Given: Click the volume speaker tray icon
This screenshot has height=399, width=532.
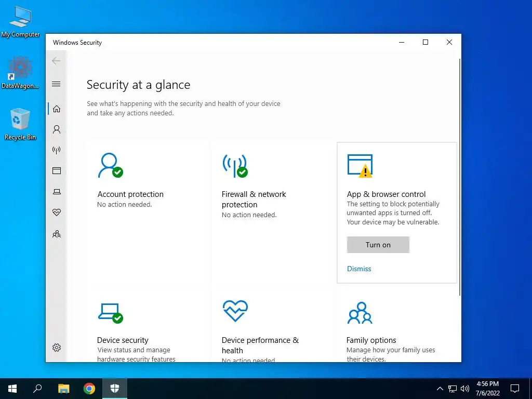Looking at the screenshot, I should click(x=465, y=389).
